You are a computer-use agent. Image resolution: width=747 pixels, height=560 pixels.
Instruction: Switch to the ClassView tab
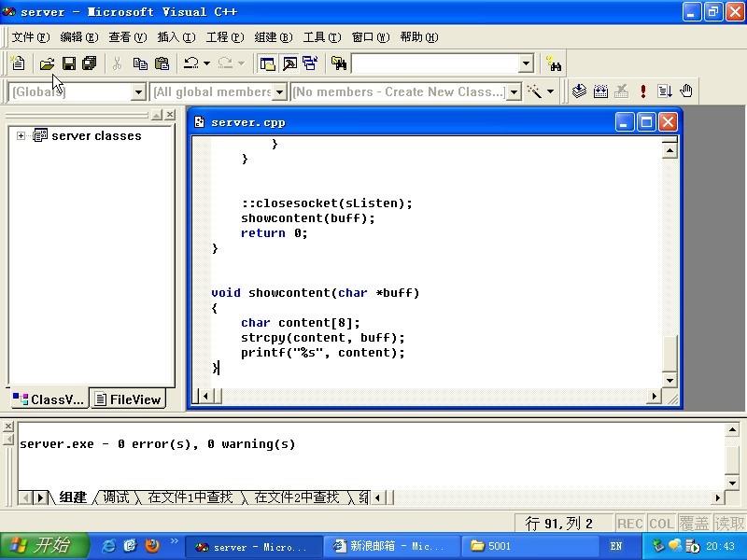49,399
